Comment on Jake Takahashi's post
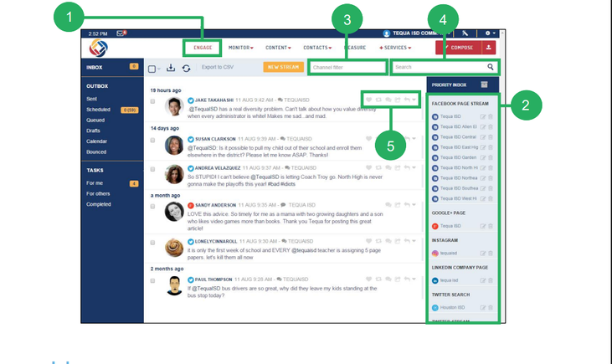The width and height of the screenshot is (612, 364). pos(388,100)
